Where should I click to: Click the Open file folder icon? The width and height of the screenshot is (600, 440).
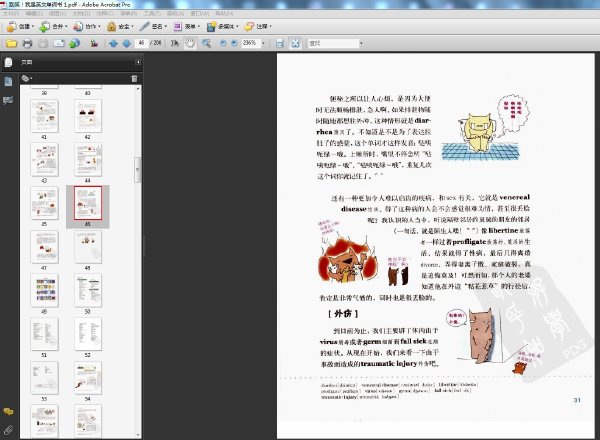coord(11,43)
